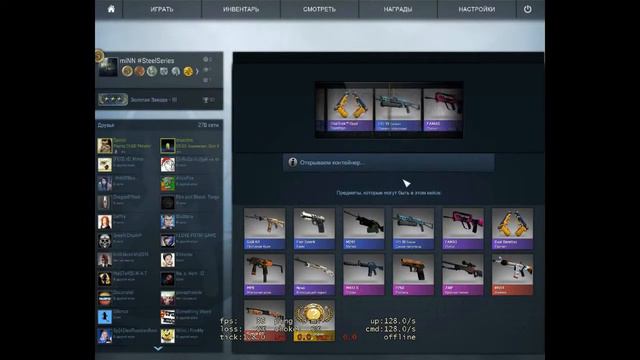Click the info icon beside Открываем контейнер
The height and width of the screenshot is (360, 640).
point(293,162)
